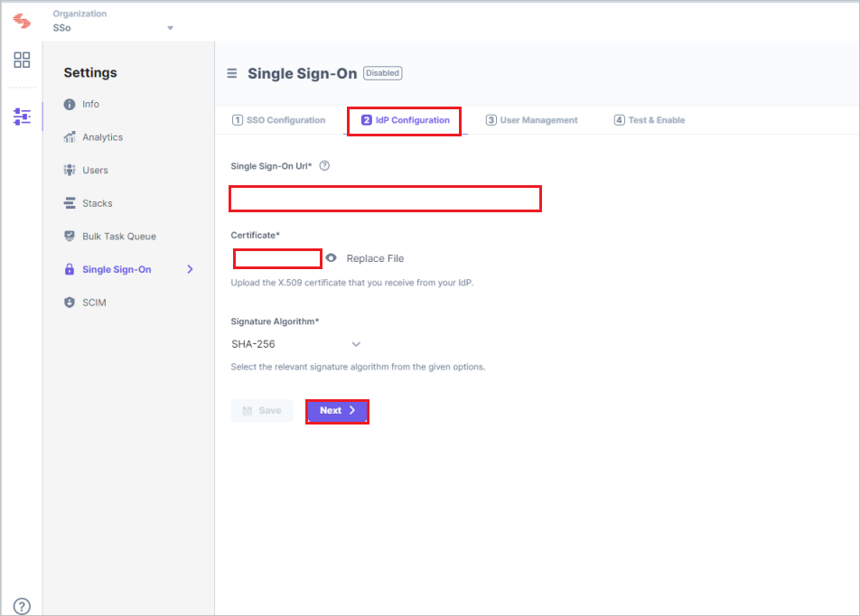Click the Single Sign-On lock icon

tap(70, 268)
